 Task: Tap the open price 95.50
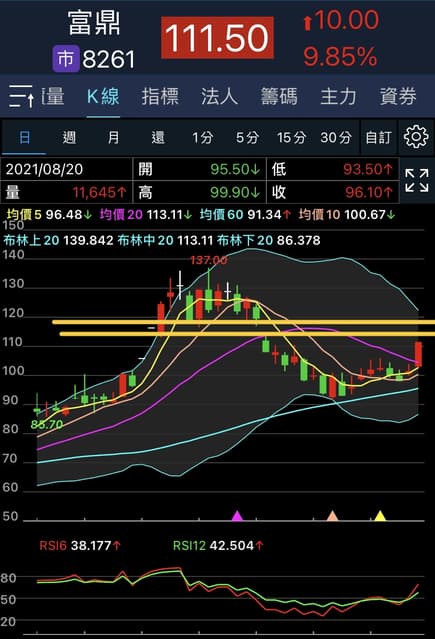coord(235,169)
